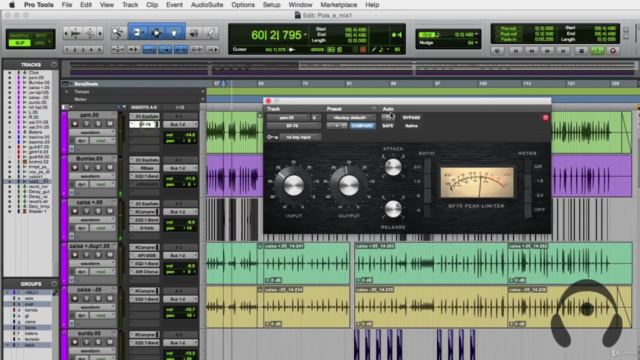
Task: Record-enable the pzm.05 track
Action: pyautogui.click(x=75, y=124)
